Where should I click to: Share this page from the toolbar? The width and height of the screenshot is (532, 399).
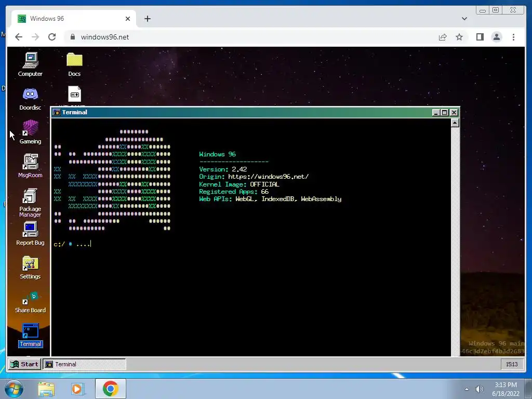click(x=443, y=37)
